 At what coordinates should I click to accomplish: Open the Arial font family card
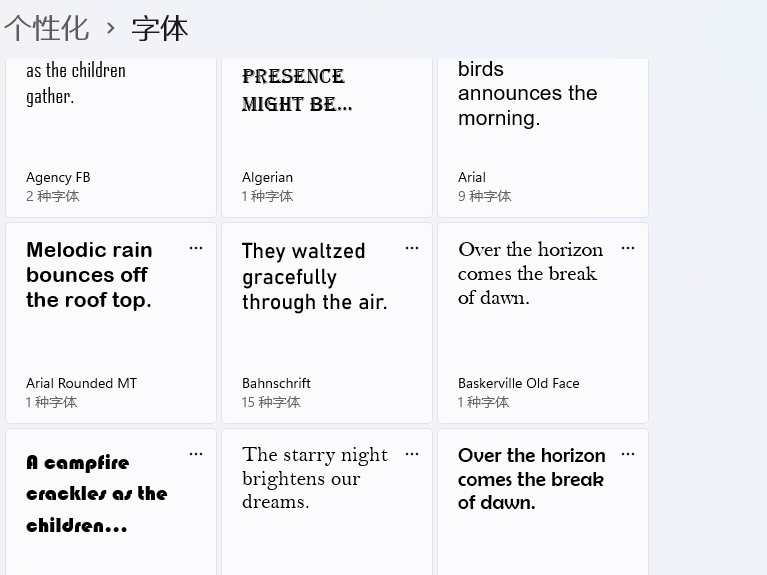[543, 138]
